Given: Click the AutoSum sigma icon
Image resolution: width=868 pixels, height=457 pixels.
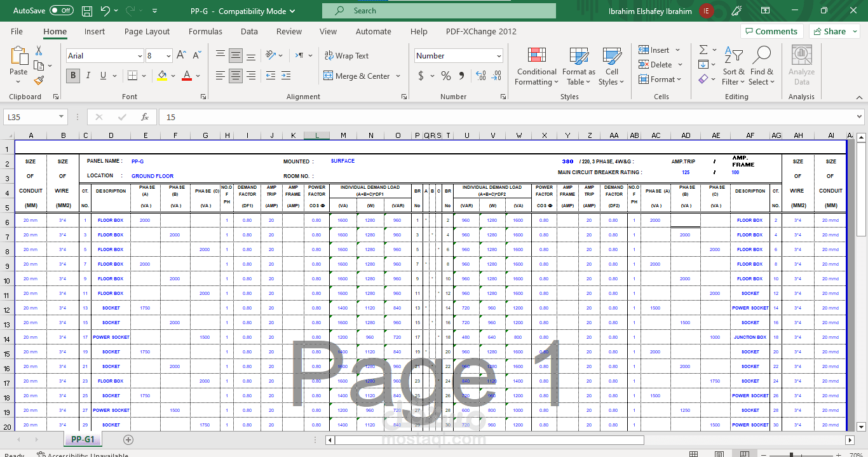Looking at the screenshot, I should pyautogui.click(x=703, y=50).
